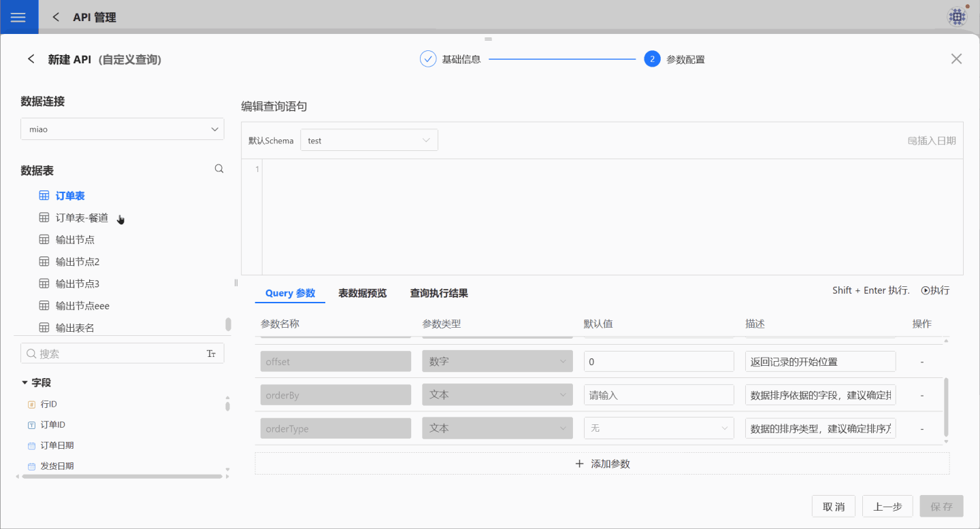
Task: Open the 数据连接 miao dropdown
Action: pyautogui.click(x=122, y=129)
